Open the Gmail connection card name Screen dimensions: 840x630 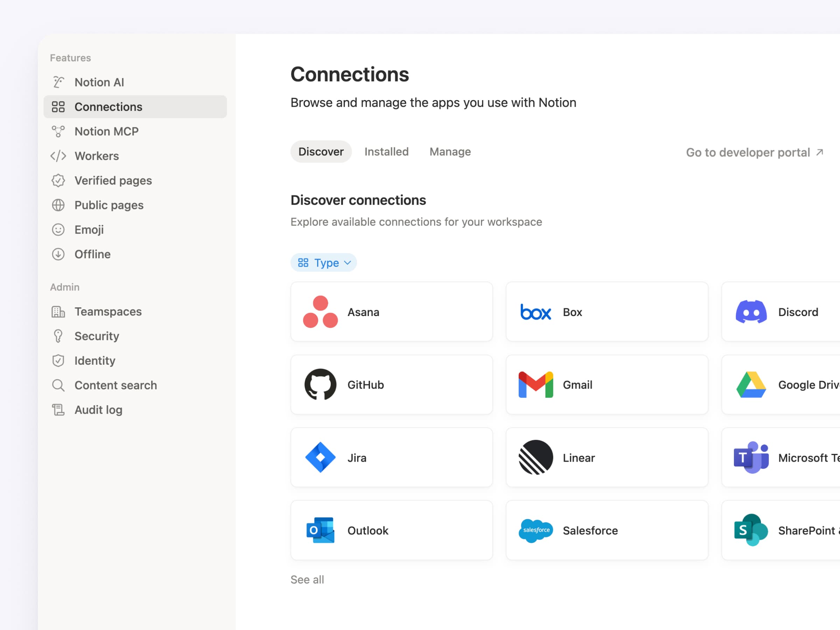[x=577, y=385]
